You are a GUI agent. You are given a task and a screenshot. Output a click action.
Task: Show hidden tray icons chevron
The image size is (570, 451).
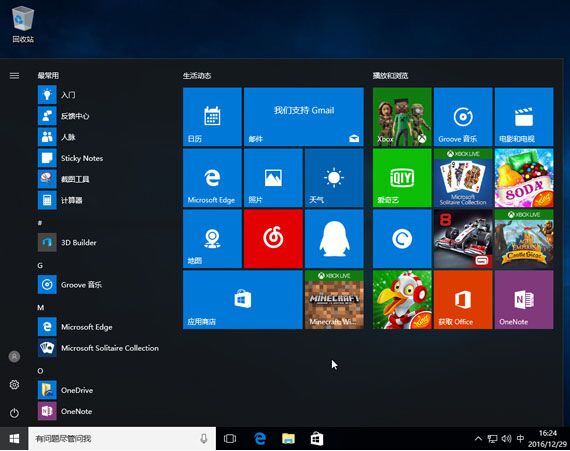(x=478, y=439)
